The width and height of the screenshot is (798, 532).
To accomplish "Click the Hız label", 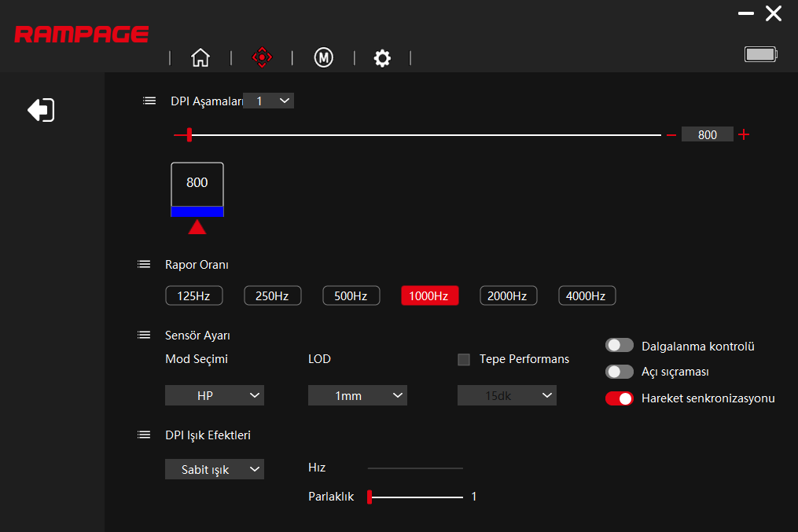I will pos(317,468).
